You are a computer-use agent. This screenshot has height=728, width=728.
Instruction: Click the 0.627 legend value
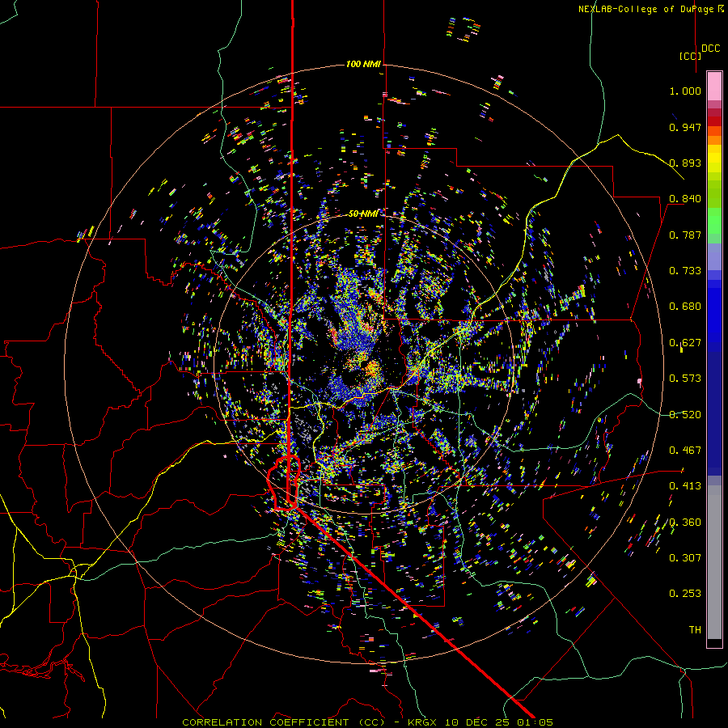click(x=685, y=343)
